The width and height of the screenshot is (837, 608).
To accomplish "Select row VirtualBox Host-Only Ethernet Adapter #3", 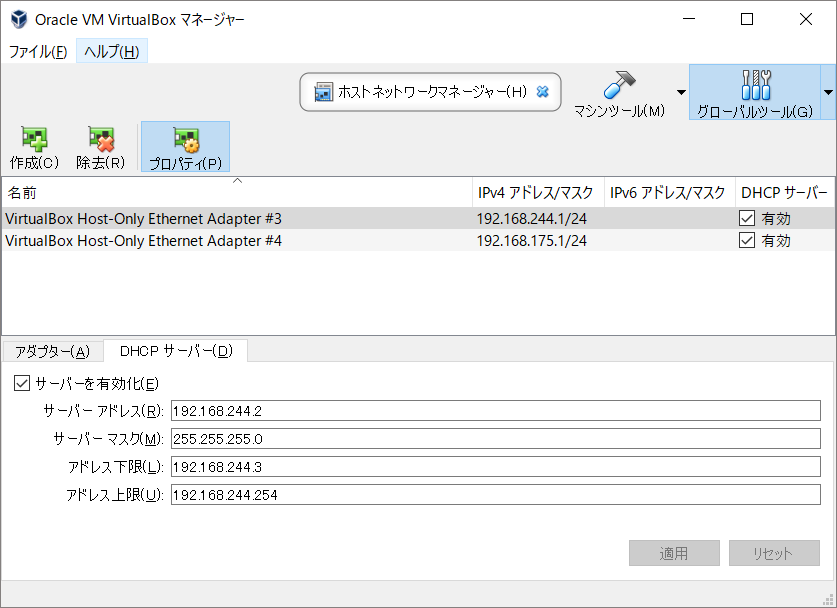I will click(x=418, y=218).
